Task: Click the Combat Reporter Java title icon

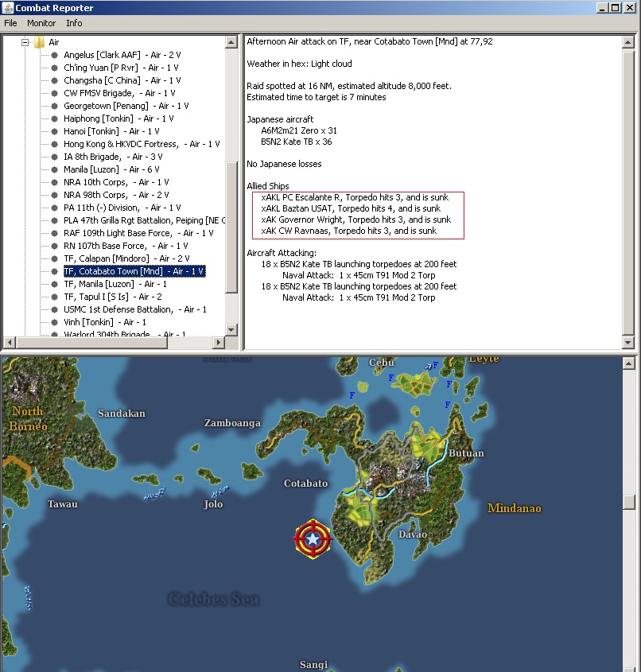Action: [x=8, y=8]
